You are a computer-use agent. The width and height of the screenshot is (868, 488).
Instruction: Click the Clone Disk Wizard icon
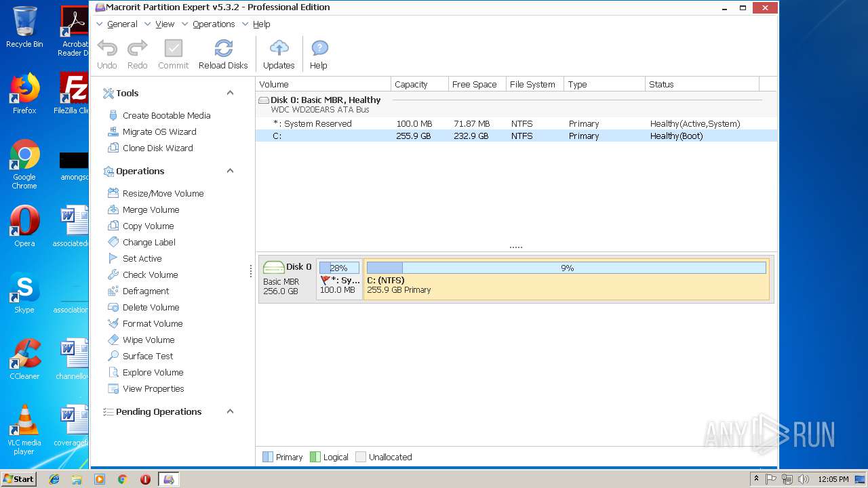click(x=113, y=148)
